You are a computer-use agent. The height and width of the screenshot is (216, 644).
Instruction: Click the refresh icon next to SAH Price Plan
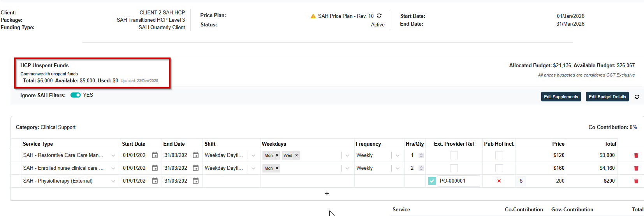[379, 16]
